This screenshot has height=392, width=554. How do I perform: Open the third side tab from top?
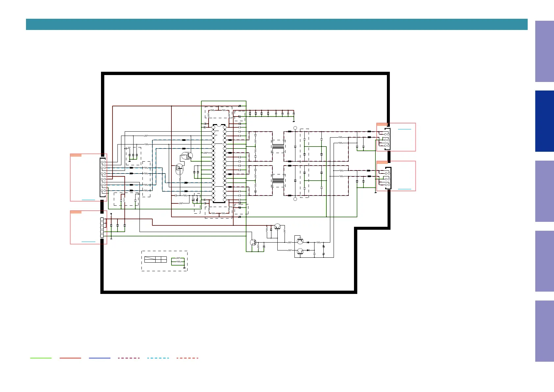tap(544, 191)
